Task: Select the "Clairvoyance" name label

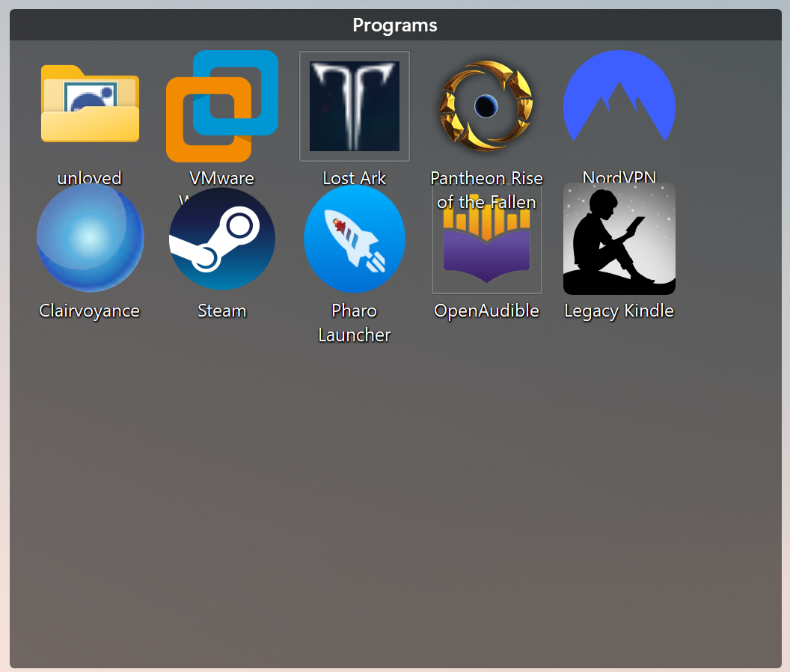Action: 90,311
